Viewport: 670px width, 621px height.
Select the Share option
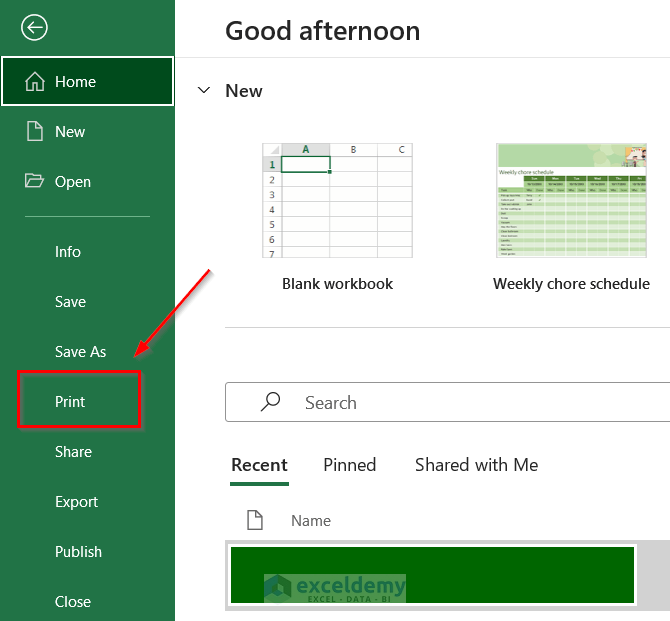pyautogui.click(x=73, y=452)
